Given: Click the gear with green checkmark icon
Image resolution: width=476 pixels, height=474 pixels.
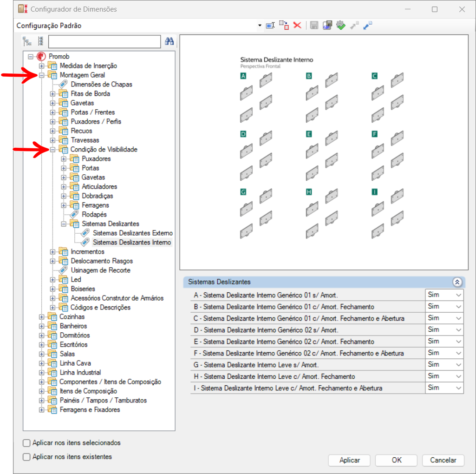Looking at the screenshot, I should [341, 26].
